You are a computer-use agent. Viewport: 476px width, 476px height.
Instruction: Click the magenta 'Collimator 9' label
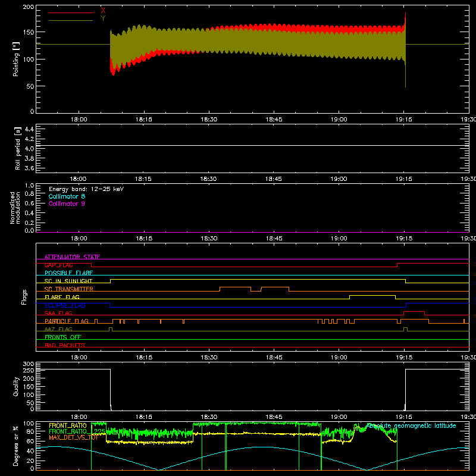click(67, 203)
